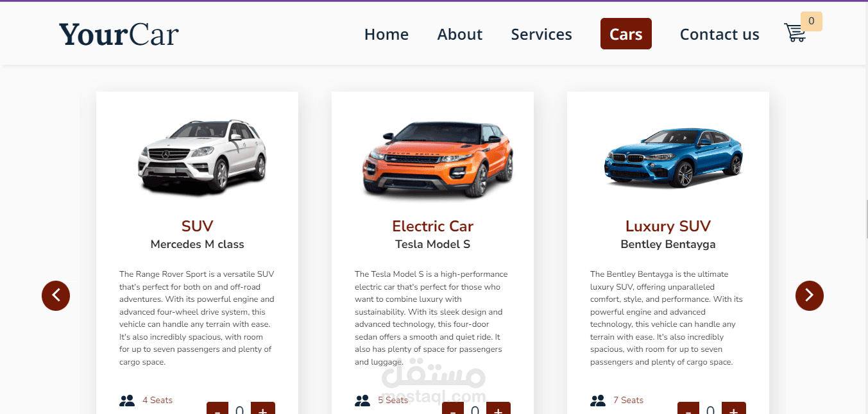
Task: Increase quantity on Tesla Model S card
Action: point(498,408)
